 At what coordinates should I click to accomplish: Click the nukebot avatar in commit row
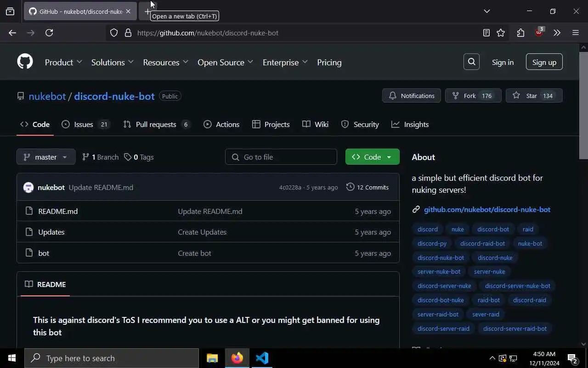pos(28,187)
